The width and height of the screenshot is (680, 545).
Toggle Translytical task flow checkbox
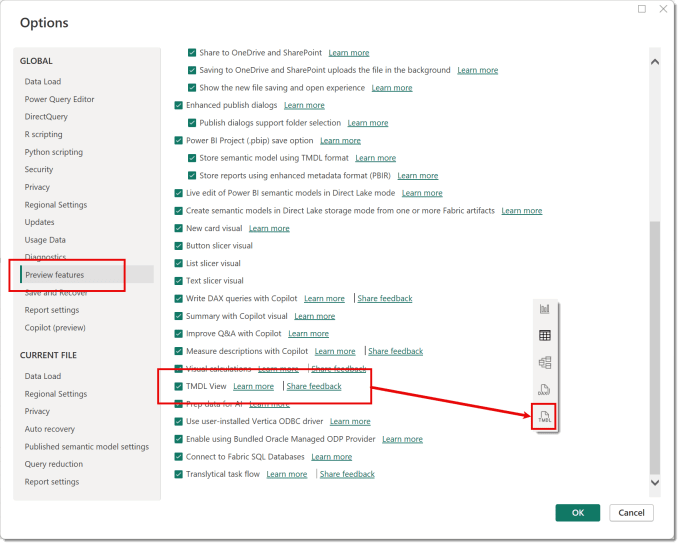click(179, 476)
